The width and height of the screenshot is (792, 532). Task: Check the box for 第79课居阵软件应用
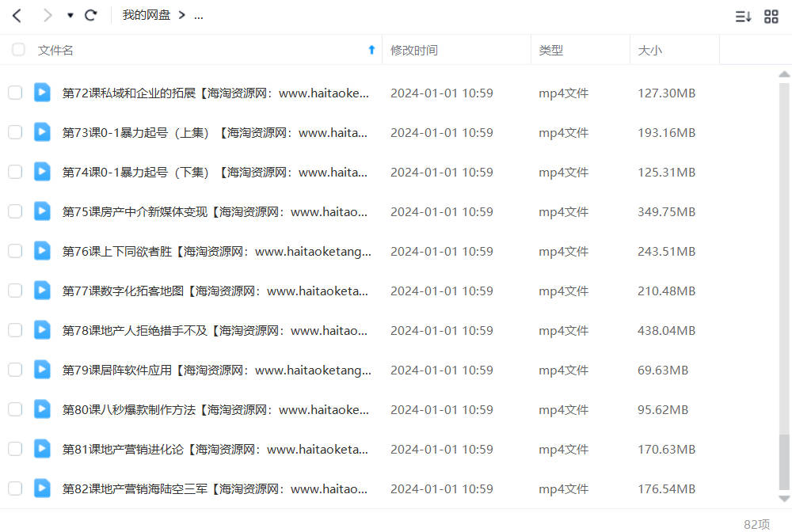(15, 370)
